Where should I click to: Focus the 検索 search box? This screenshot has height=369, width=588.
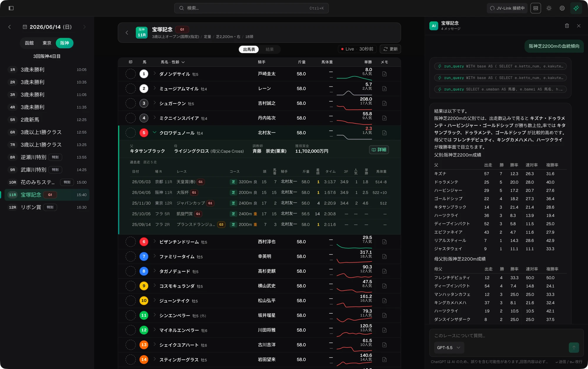[x=251, y=8]
